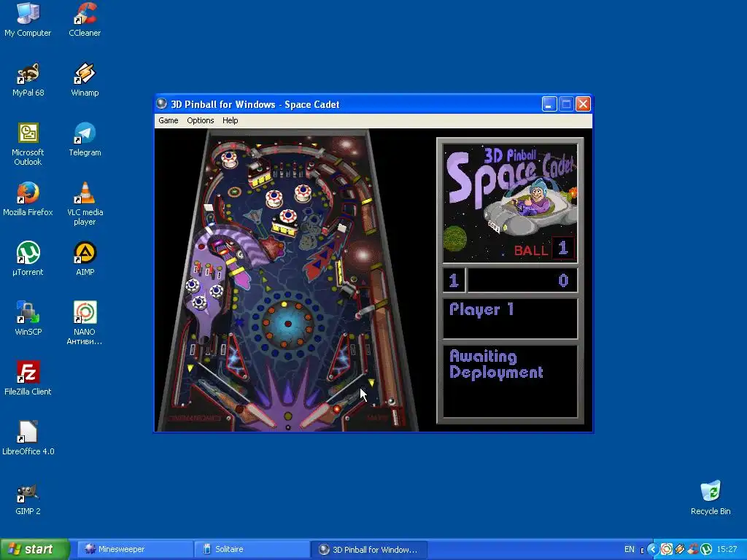The image size is (747, 560).
Task: Click the Mozilla Firefox desktop icon
Action: [28, 200]
